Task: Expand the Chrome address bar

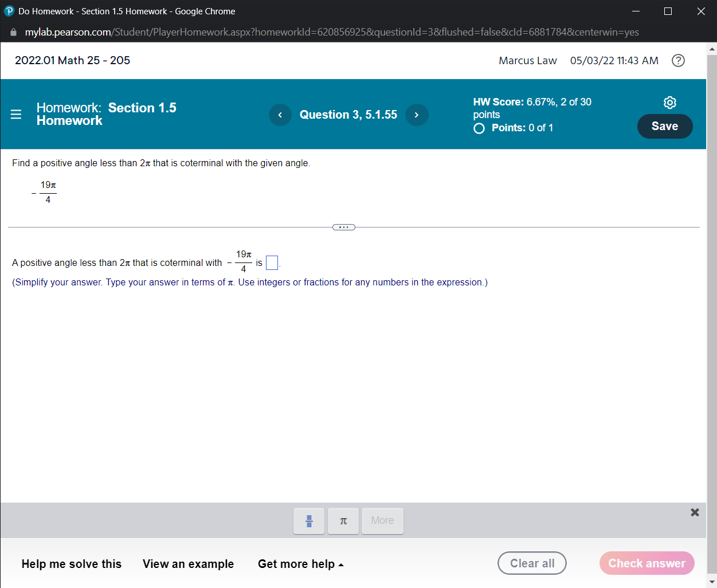Action: coord(344,32)
